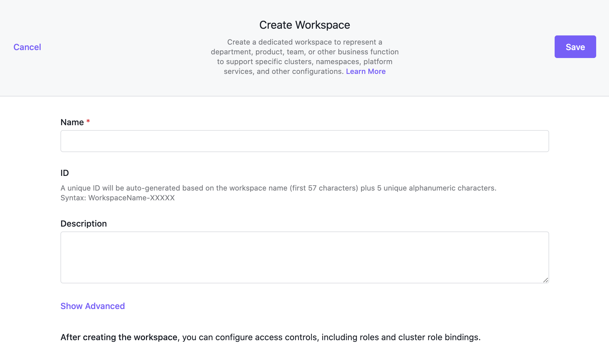Save the new workspace
This screenshot has width=609, height=364.
575,47
